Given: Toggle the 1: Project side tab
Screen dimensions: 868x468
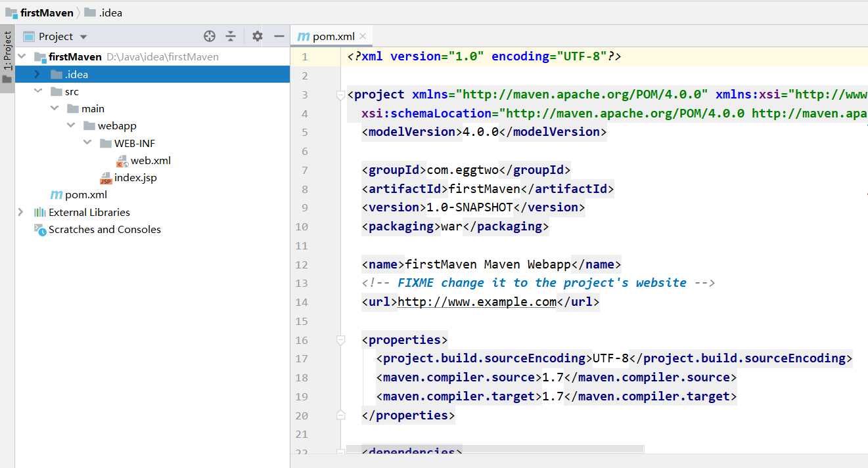Looking at the screenshot, I should 7,51.
